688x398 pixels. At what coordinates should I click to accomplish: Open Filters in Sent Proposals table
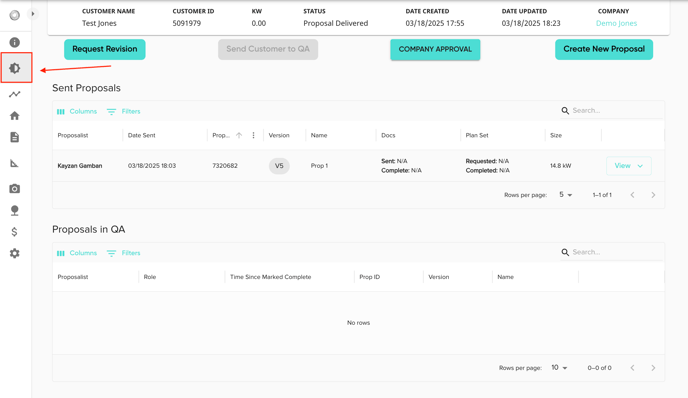click(x=124, y=111)
